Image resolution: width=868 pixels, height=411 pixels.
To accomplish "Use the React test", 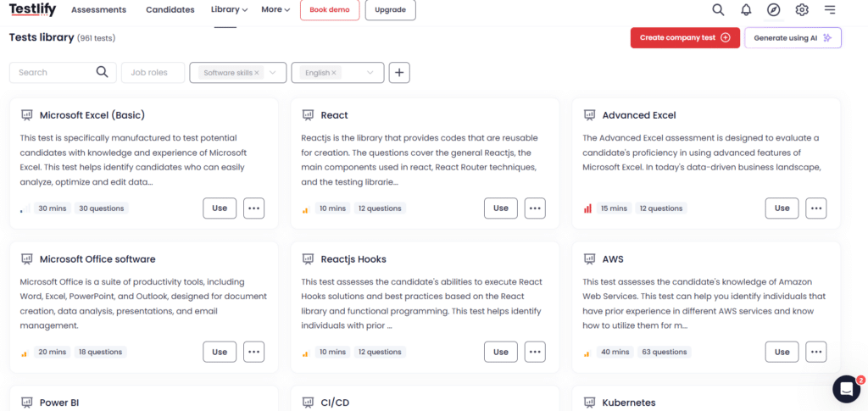I will [501, 208].
